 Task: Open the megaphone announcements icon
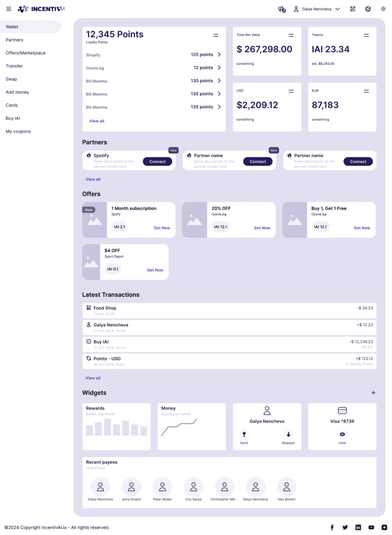(282, 9)
